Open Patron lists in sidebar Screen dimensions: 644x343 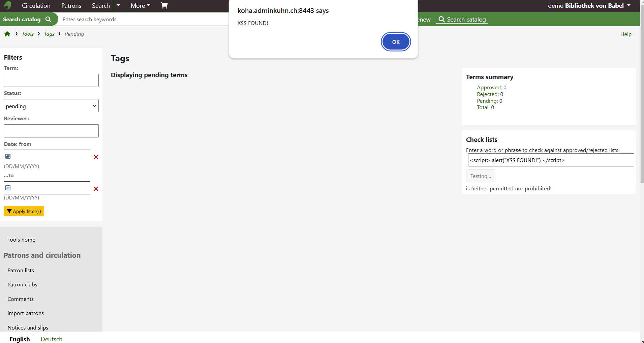[x=21, y=270]
